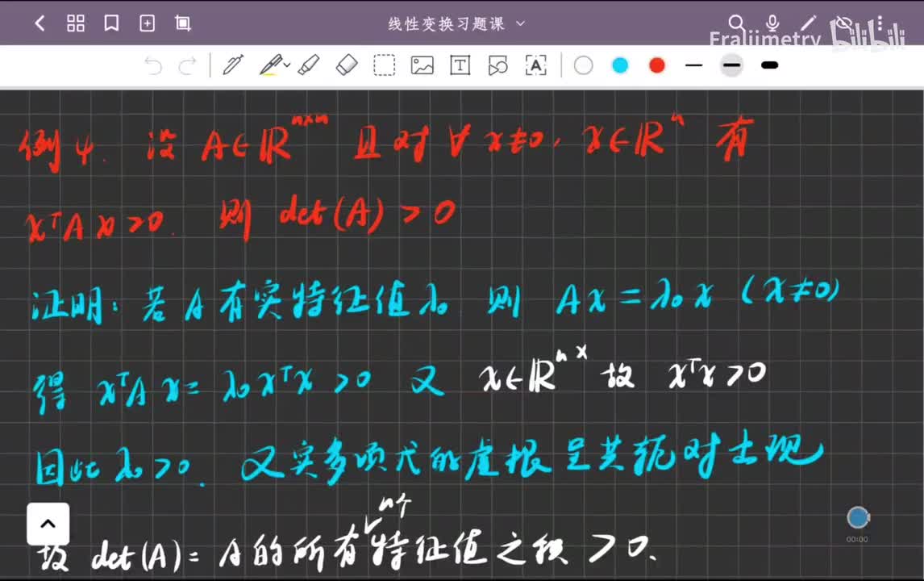924x581 pixels.
Task: Open the page thumbnails grid view
Action: pos(76,23)
